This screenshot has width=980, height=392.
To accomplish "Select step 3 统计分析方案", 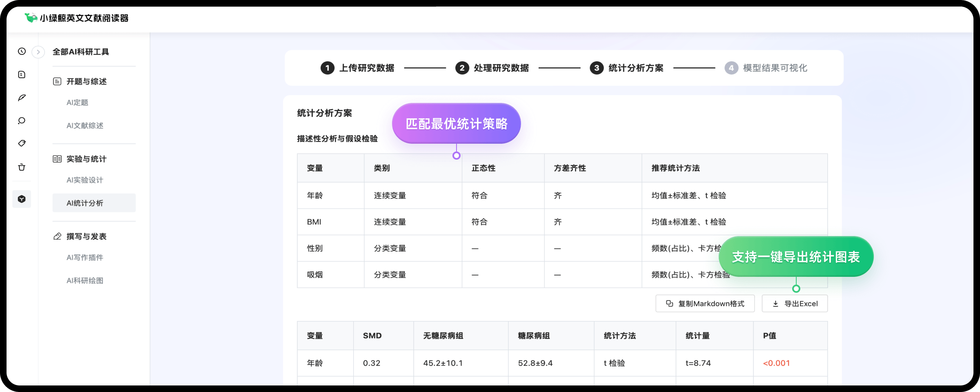I will [627, 68].
